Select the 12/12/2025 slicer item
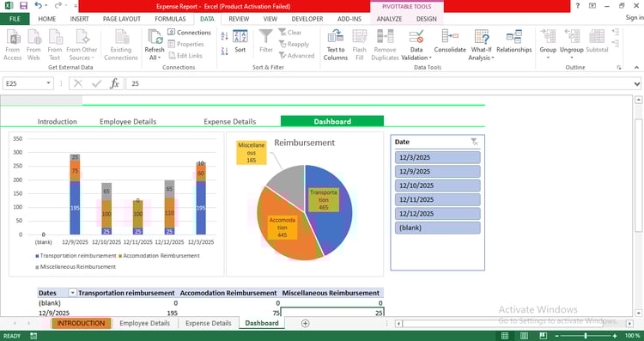The height and width of the screenshot is (341, 644). [437, 214]
